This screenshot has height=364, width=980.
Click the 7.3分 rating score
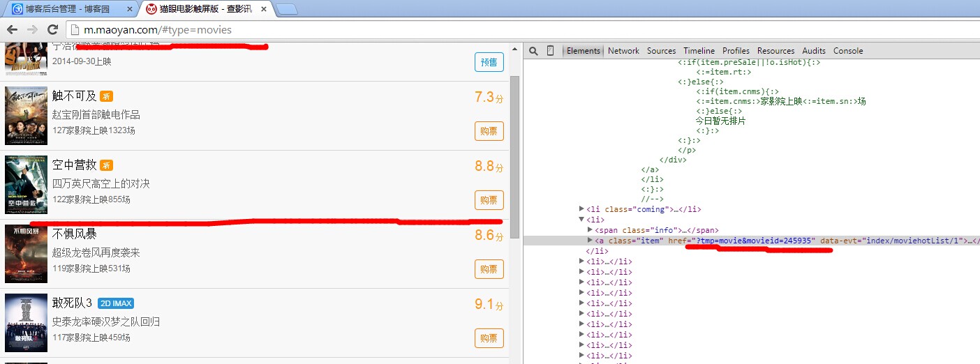point(489,97)
